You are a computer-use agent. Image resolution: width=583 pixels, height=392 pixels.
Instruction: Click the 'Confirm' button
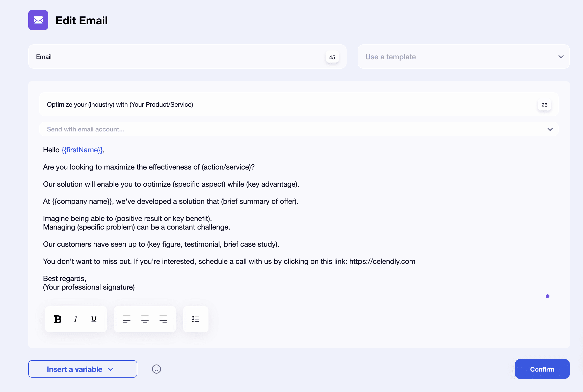click(x=542, y=369)
